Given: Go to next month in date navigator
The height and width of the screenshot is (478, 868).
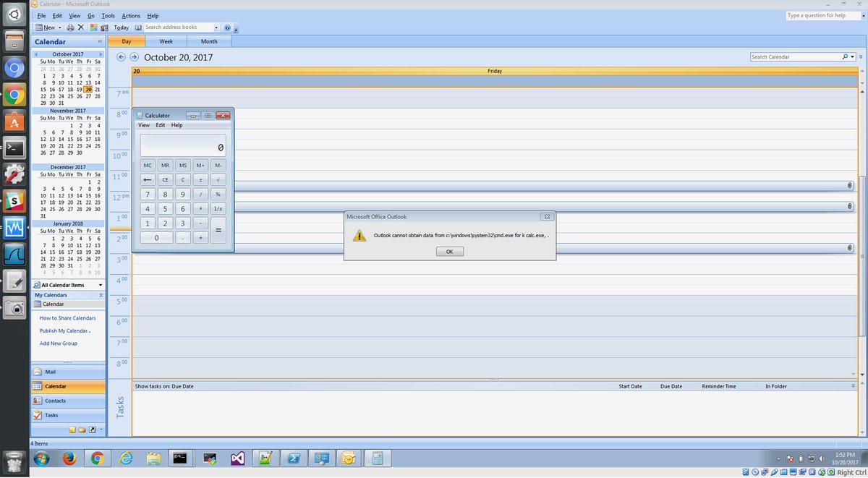Looking at the screenshot, I should (101, 54).
